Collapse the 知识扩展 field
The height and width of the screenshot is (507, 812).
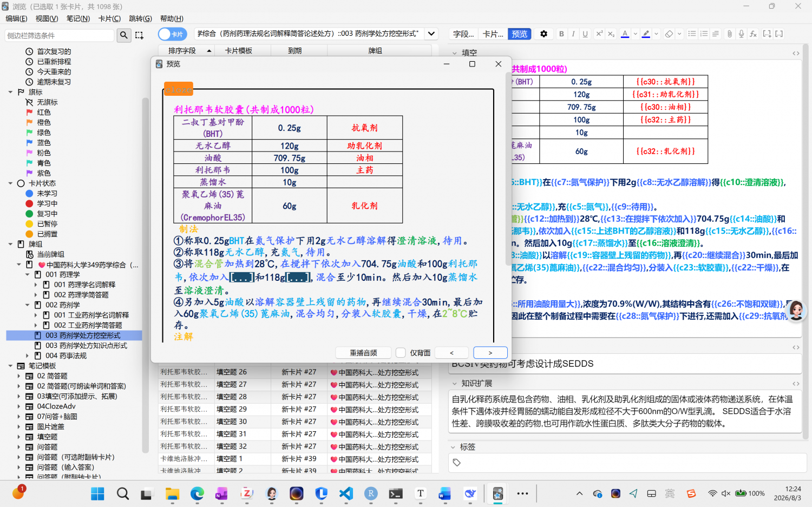(x=454, y=384)
